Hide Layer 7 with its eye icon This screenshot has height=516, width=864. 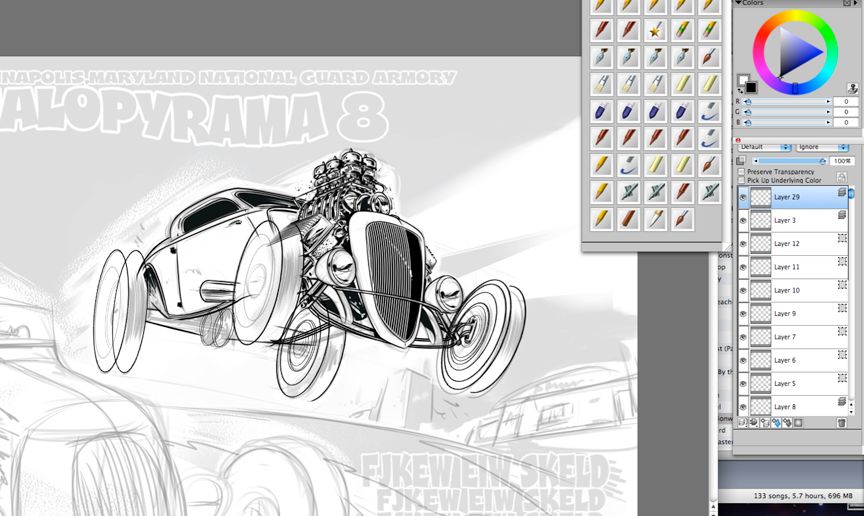click(743, 337)
